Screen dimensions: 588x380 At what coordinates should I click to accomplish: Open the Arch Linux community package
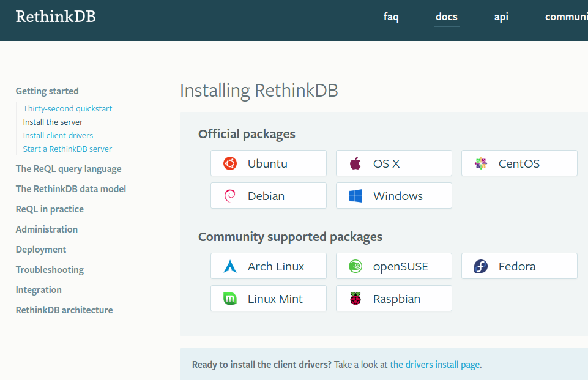[x=269, y=266]
